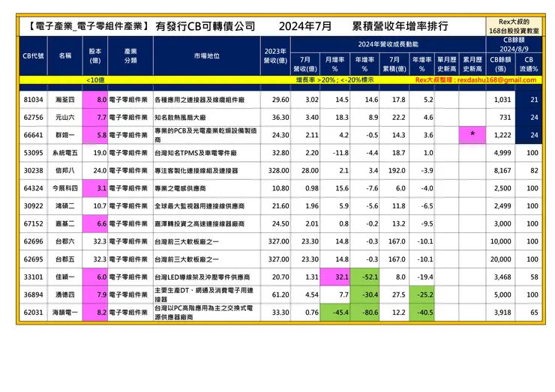Image resolution: width=555 pixels, height=392 pixels.
Task: Click the pink capital cell 3.1
Action: pos(95,188)
